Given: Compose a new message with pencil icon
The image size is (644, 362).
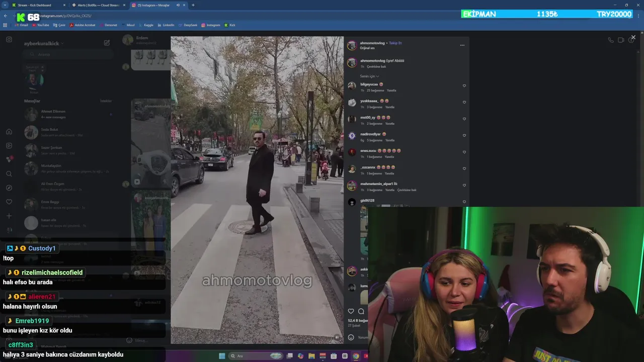Looking at the screenshot, I should point(107,43).
